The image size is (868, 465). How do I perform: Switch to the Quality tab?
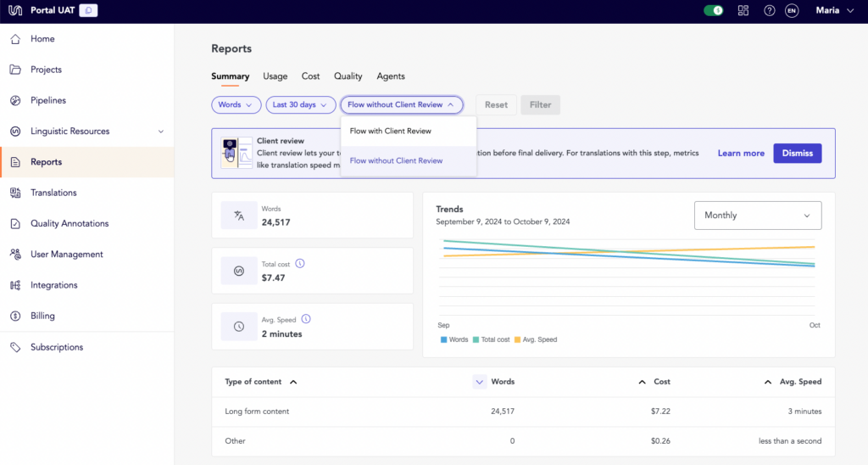[348, 76]
